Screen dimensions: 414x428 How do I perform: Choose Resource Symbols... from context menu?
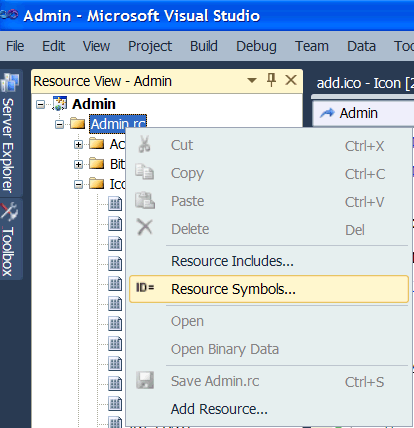[x=269, y=289]
